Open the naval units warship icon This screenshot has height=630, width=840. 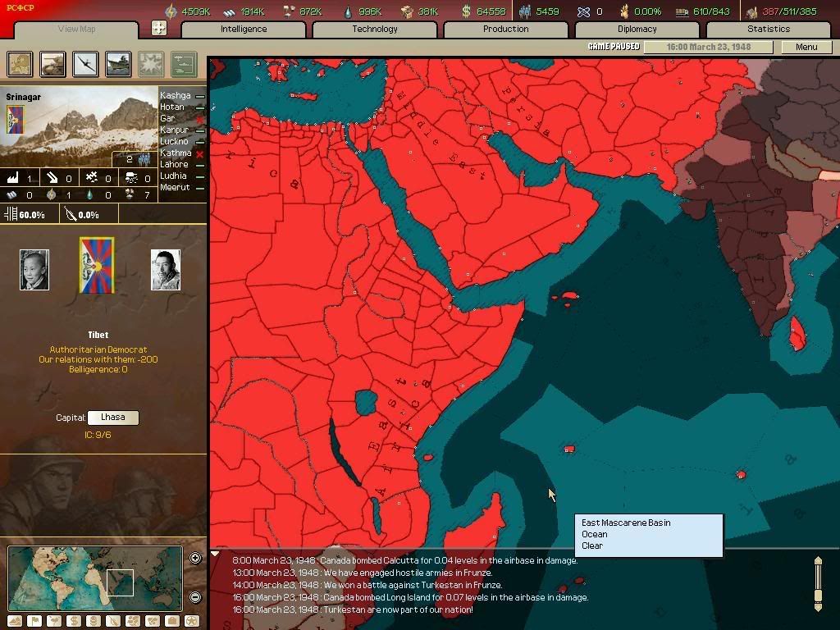coord(119,63)
